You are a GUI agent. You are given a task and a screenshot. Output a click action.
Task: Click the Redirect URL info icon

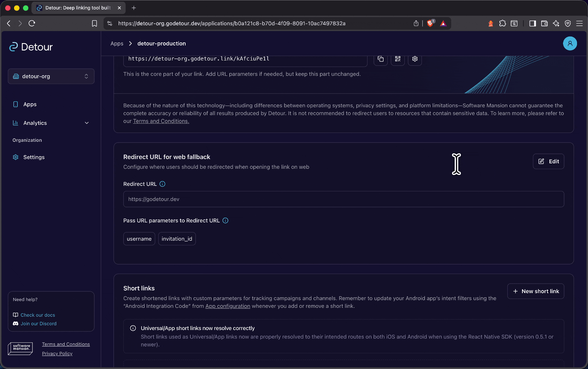pyautogui.click(x=162, y=184)
